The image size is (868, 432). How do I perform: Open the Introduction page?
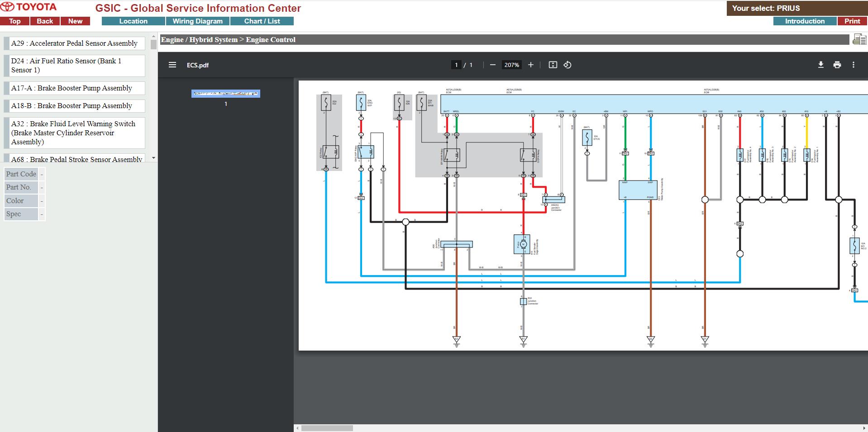point(805,21)
